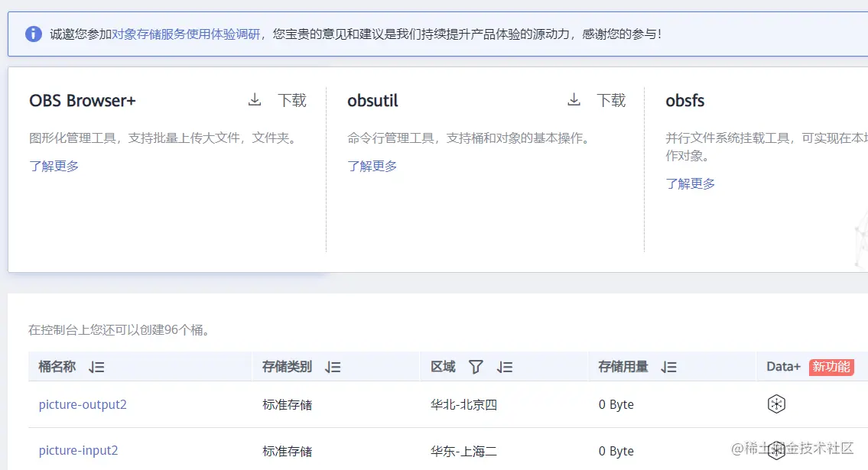This screenshot has height=470, width=868.
Task: Open the 区域 filter funnel icon
Action: coord(476,367)
